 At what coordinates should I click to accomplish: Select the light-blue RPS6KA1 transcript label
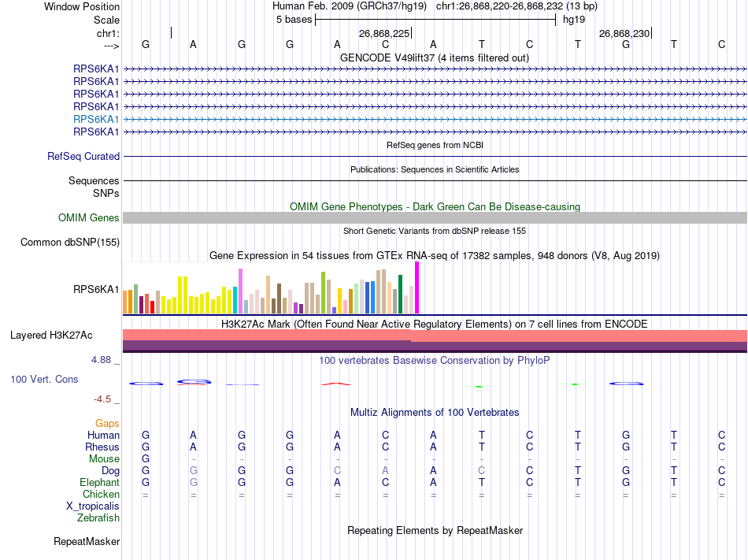pyautogui.click(x=96, y=119)
